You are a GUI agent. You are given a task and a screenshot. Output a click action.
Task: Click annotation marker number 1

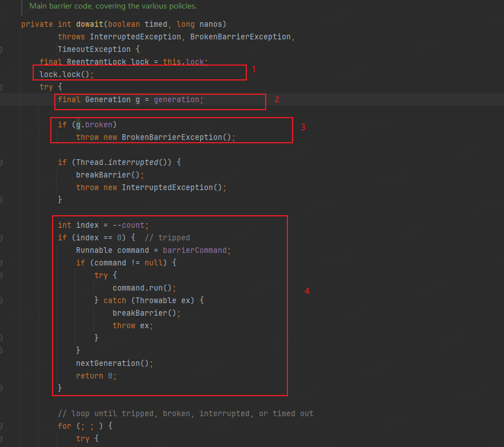254,69
